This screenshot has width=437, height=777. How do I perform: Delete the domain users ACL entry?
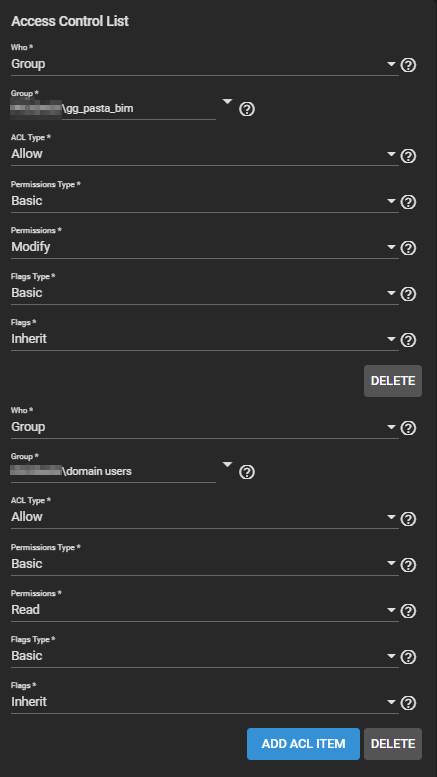[x=393, y=744]
